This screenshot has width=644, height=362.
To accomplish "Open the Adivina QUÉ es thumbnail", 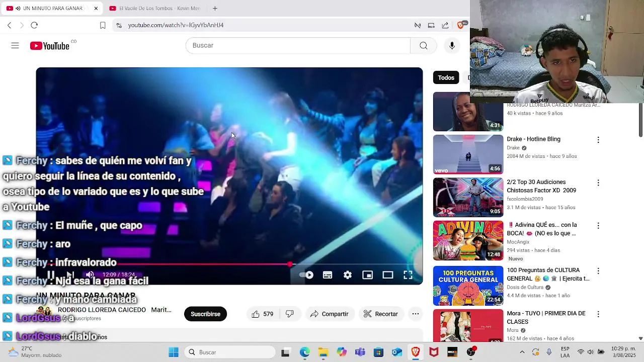I will 468,240.
